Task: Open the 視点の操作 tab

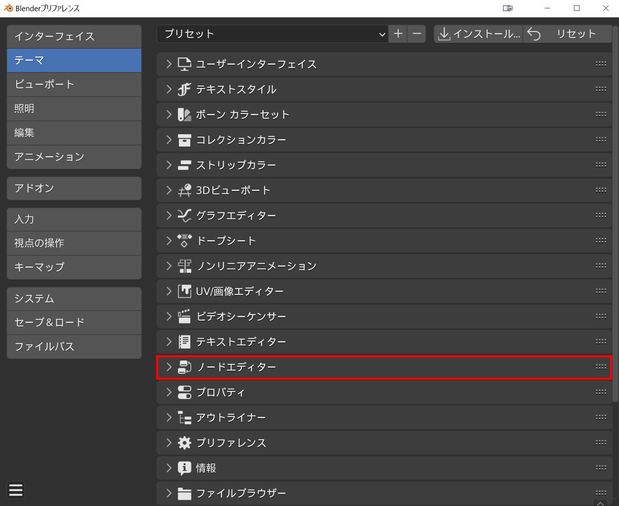Action: [x=74, y=243]
